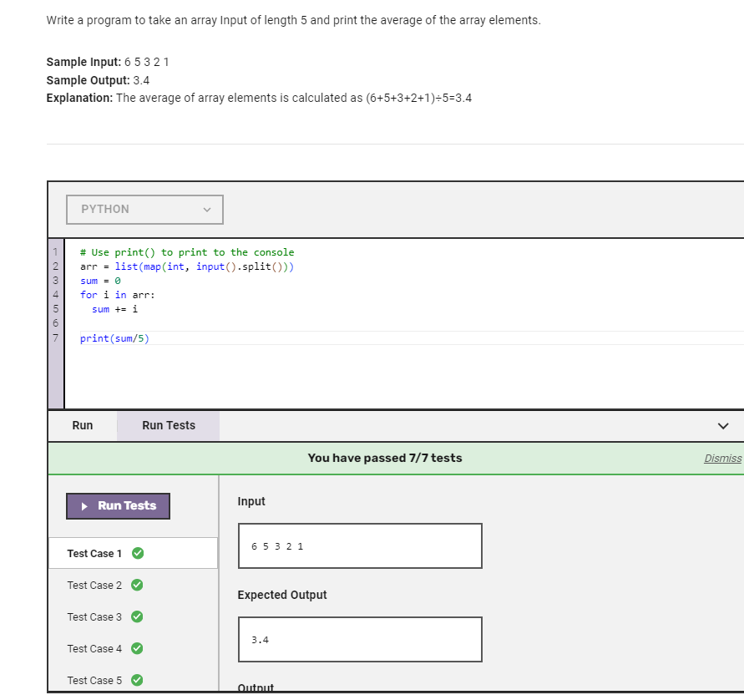Click the 'Sample Input:' label
This screenshot has height=700, width=744.
point(84,62)
